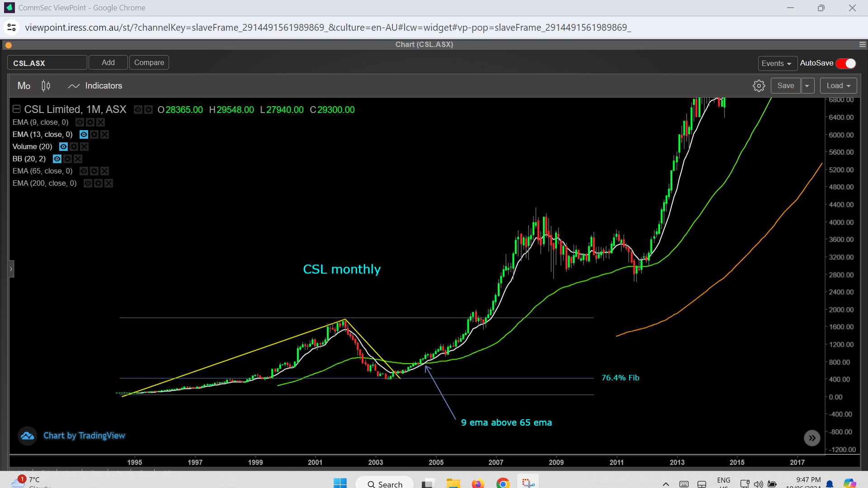Toggle the AutoSave switch
Screen dimensions: 868x488
[x=846, y=63]
